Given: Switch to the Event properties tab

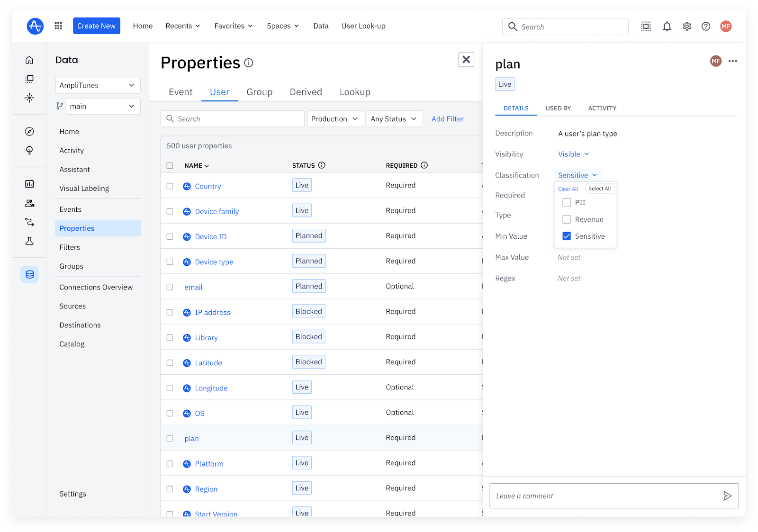Looking at the screenshot, I should [x=180, y=92].
